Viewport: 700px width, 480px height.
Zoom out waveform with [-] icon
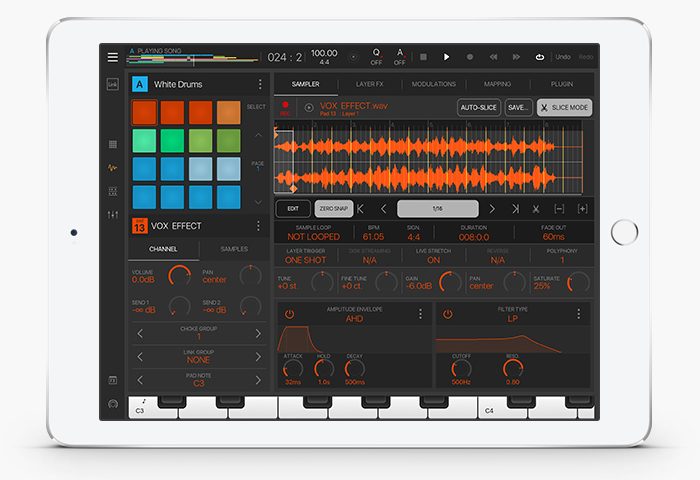[559, 209]
